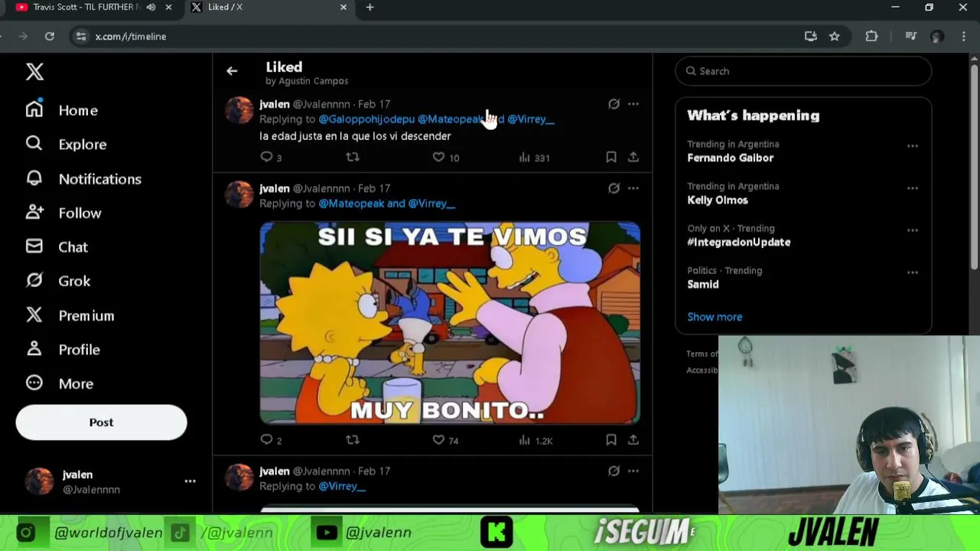Open jvalen avatar on the 'la edad justa' tweet
Viewport: 980px width, 551px height.
pos(239,110)
